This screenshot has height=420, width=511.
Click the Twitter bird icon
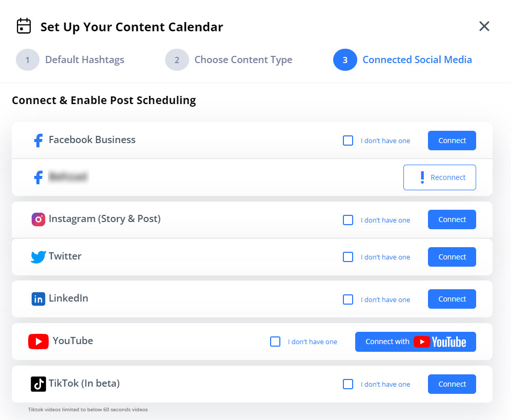[x=38, y=257]
